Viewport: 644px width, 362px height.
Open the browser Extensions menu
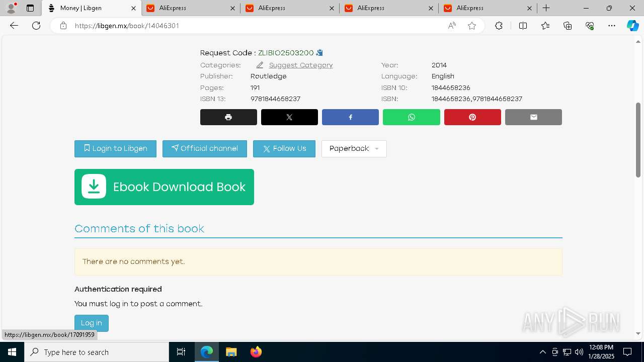click(499, 26)
